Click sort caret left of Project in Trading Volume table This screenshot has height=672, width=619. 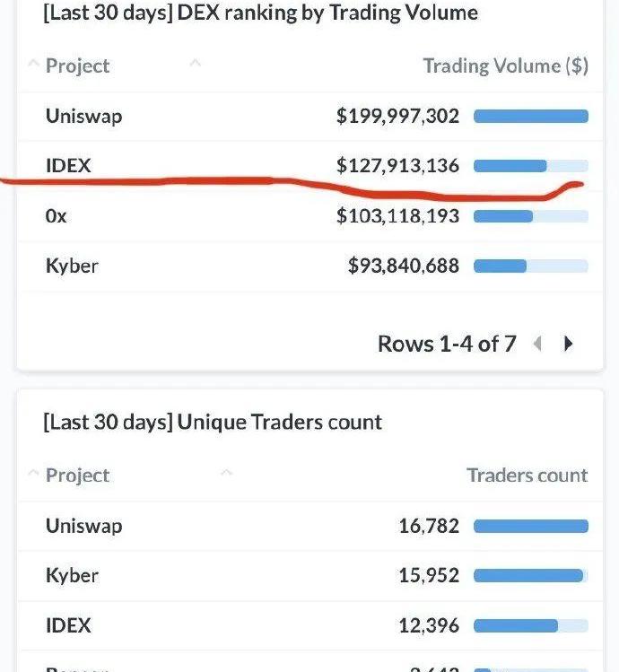33,65
